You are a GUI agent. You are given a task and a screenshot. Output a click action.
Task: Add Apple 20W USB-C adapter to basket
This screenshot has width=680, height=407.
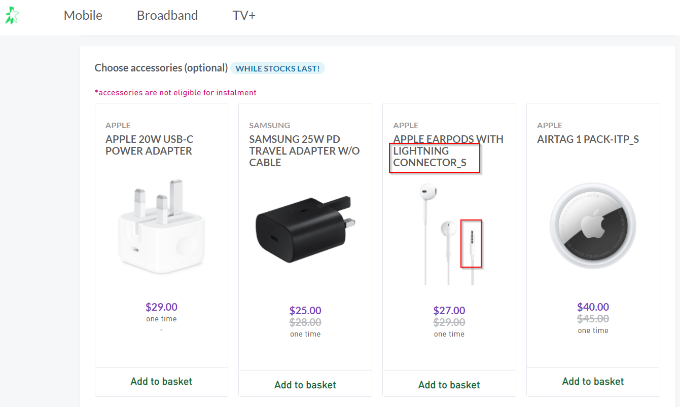pos(161,381)
